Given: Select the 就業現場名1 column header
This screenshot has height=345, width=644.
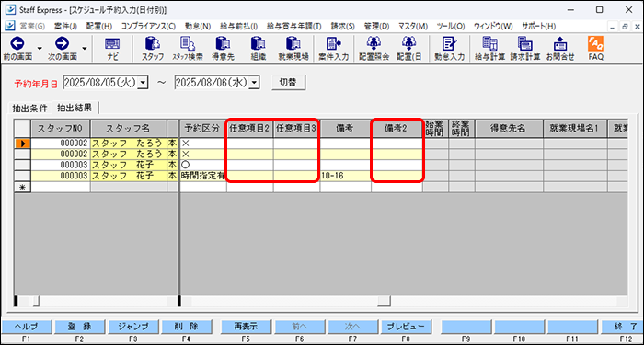Looking at the screenshot, I should tap(575, 129).
